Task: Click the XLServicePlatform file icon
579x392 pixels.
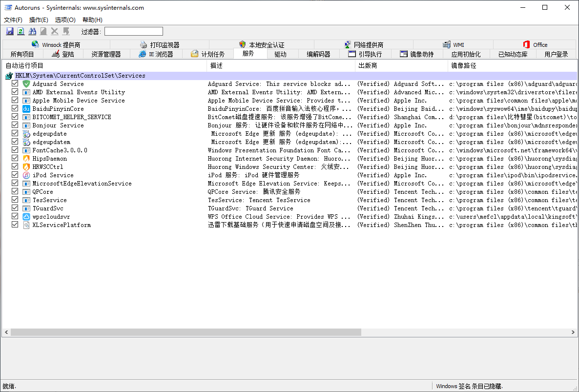Action: tap(26, 225)
